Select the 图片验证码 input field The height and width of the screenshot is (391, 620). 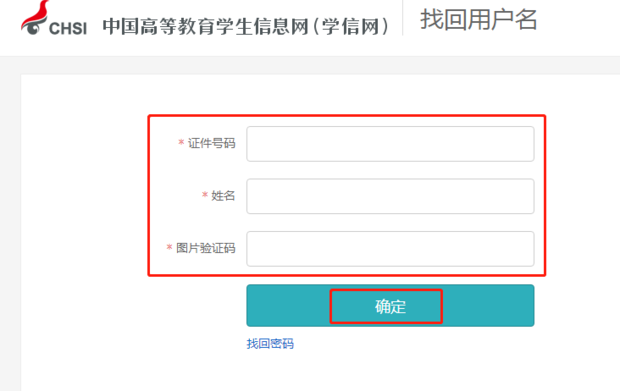pos(390,249)
